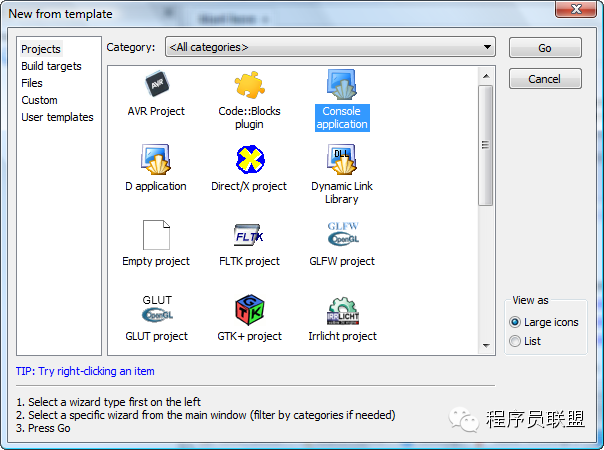604x450 pixels.
Task: Click the 'AVR Project' label text
Action: 156,111
